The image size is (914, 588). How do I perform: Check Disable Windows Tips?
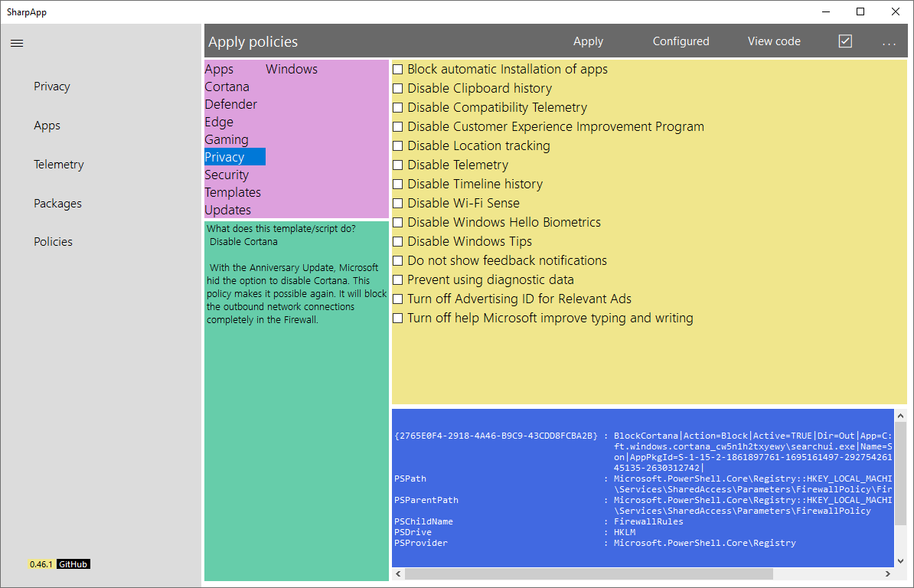[x=397, y=242]
